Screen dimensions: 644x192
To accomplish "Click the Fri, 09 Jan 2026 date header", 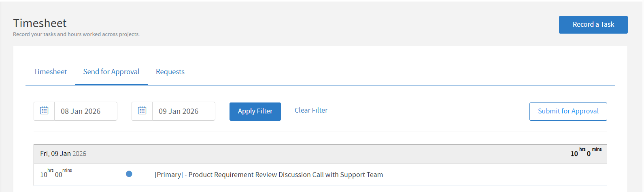I will pyautogui.click(x=63, y=154).
